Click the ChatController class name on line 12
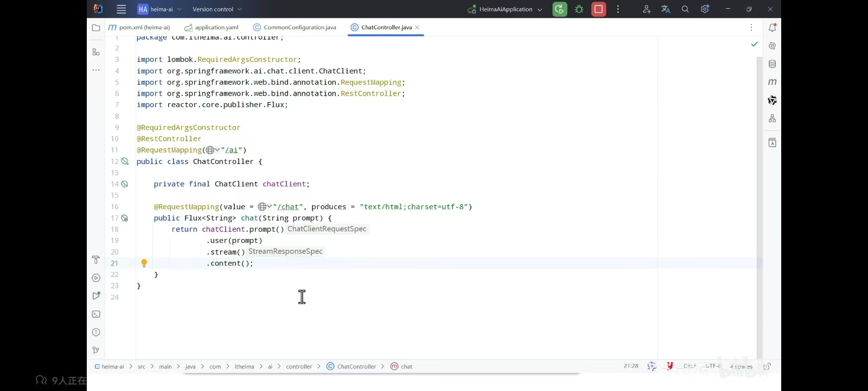 [x=223, y=161]
